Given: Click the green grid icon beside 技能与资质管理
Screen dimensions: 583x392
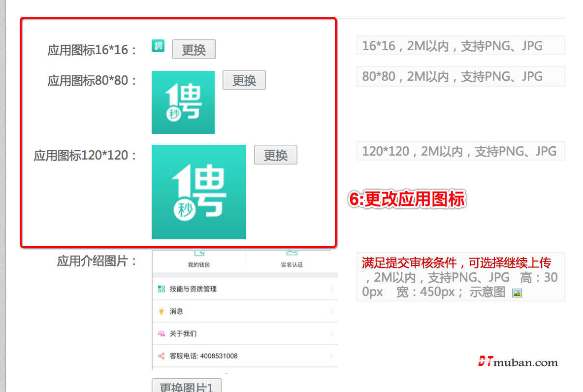Looking at the screenshot, I should pyautogui.click(x=161, y=289).
